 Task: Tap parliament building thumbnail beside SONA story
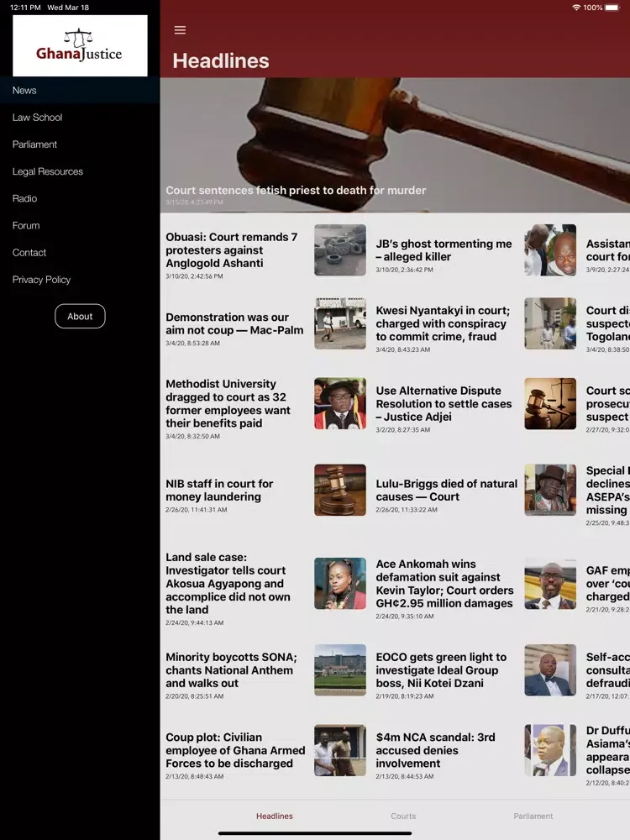click(340, 670)
